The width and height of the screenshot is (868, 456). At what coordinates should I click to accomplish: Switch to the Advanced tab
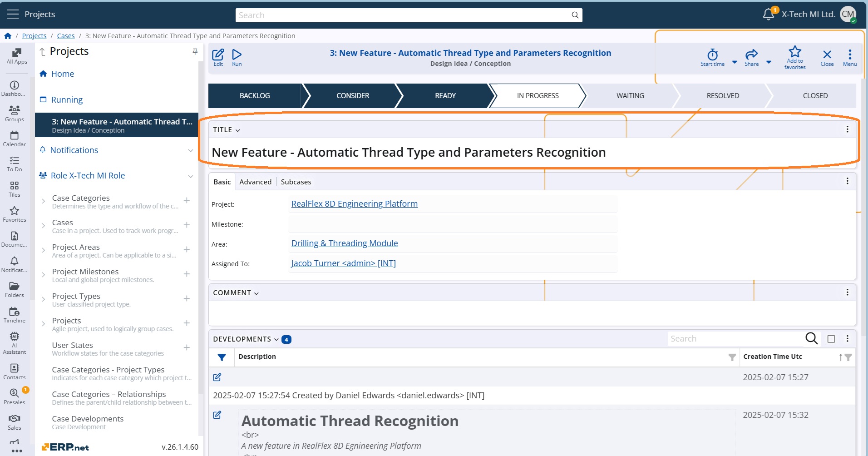tap(255, 182)
